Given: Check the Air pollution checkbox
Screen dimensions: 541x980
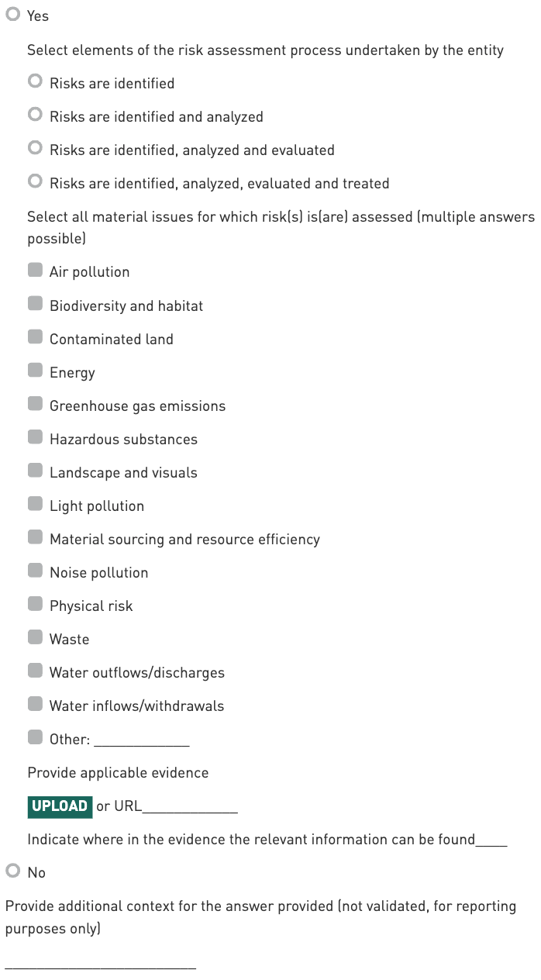Looking at the screenshot, I should click(35, 270).
